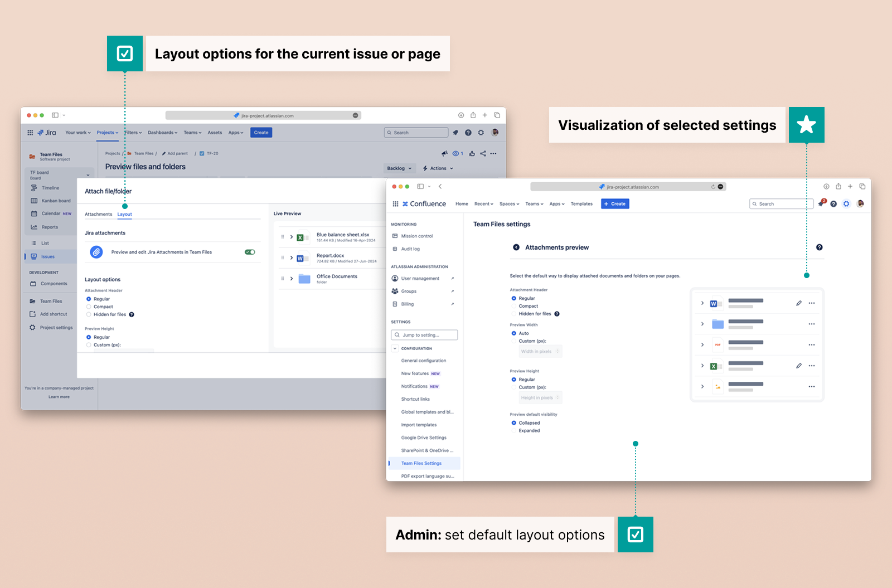892x588 pixels.
Task: Open Jira help question mark icon
Action: click(468, 133)
